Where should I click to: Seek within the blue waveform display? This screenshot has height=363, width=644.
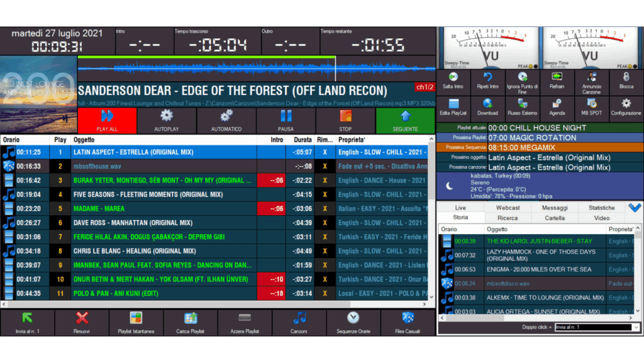(252, 68)
